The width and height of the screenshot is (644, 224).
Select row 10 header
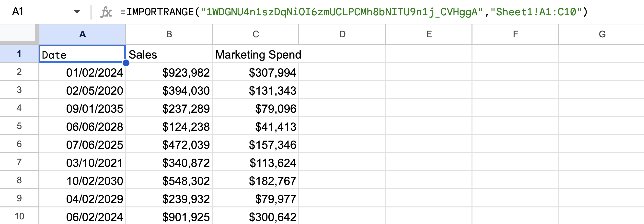[19, 216]
